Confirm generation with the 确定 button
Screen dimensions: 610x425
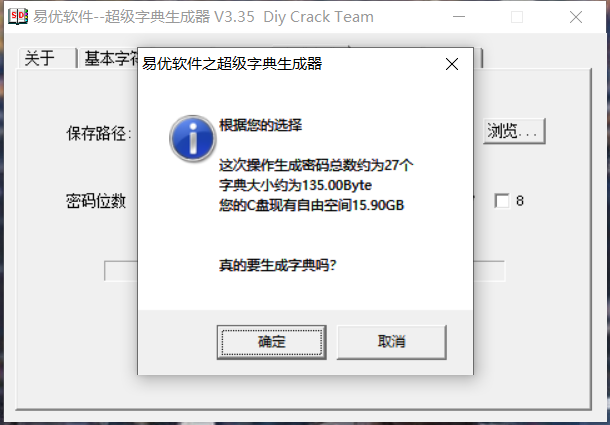(x=272, y=342)
